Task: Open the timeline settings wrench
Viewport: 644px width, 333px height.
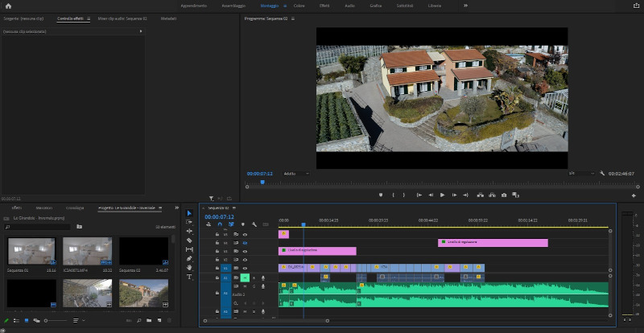Action: pos(254,224)
